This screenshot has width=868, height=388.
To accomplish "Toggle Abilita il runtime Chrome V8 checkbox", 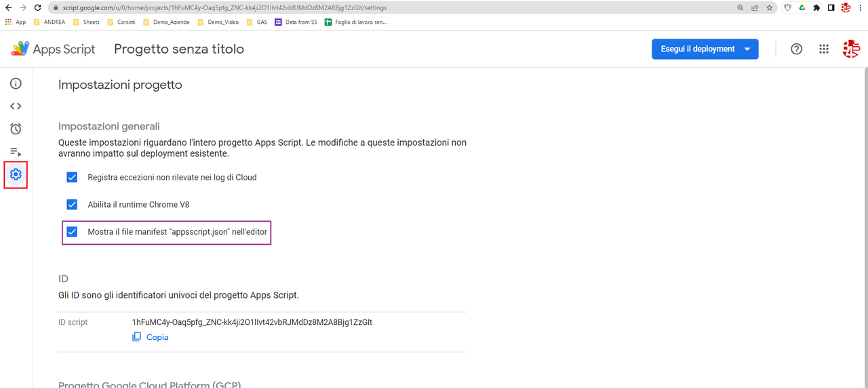I will [x=72, y=204].
